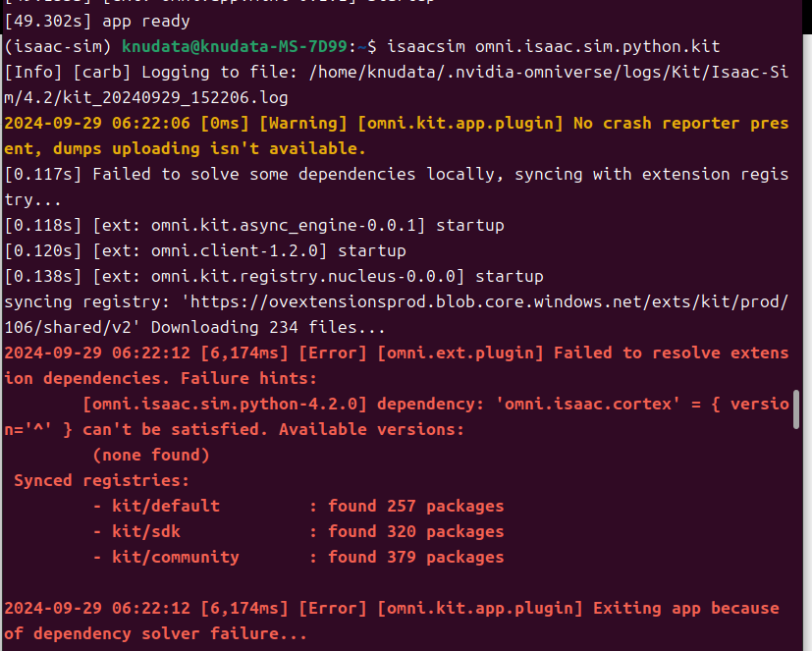This screenshot has width=812, height=651.
Task: Click 'omni.kit.registry.nucleus-0.0.0' startup line
Action: pos(273,276)
